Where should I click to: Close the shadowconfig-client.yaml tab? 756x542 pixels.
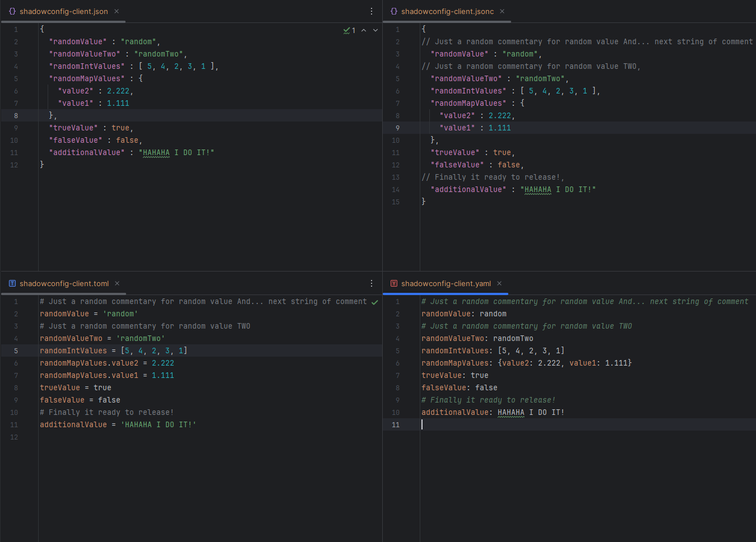pyautogui.click(x=499, y=283)
